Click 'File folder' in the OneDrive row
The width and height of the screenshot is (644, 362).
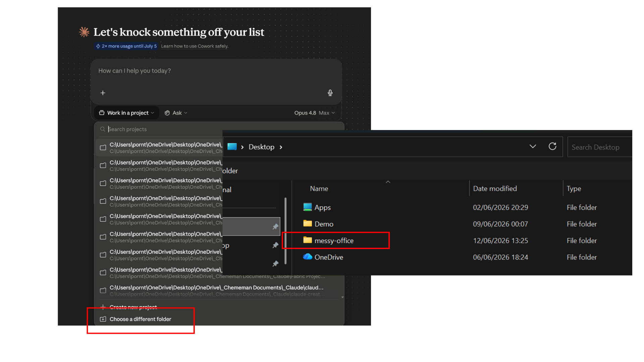pyautogui.click(x=582, y=257)
